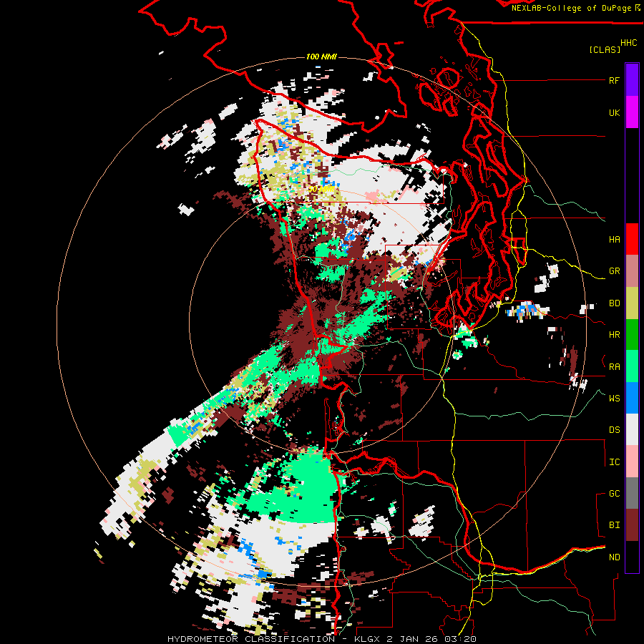Click the '50 NMI' range ring label
The width and height of the screenshot is (644, 644).
click(x=321, y=190)
